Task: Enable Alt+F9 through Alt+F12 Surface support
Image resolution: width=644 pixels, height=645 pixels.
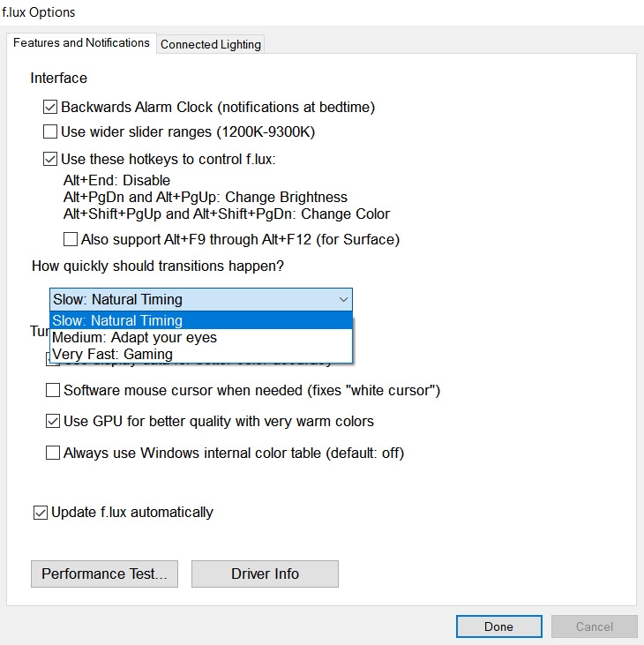Action: [x=71, y=239]
